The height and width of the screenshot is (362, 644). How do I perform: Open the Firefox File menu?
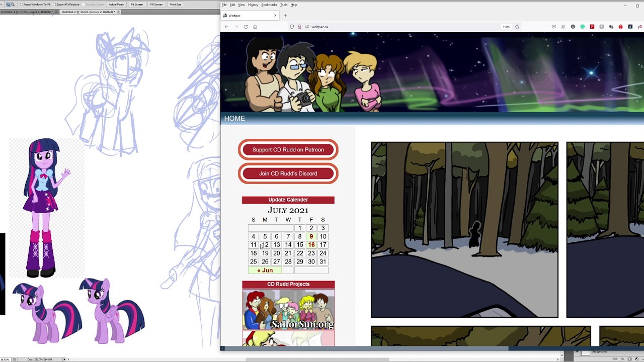pyautogui.click(x=224, y=5)
